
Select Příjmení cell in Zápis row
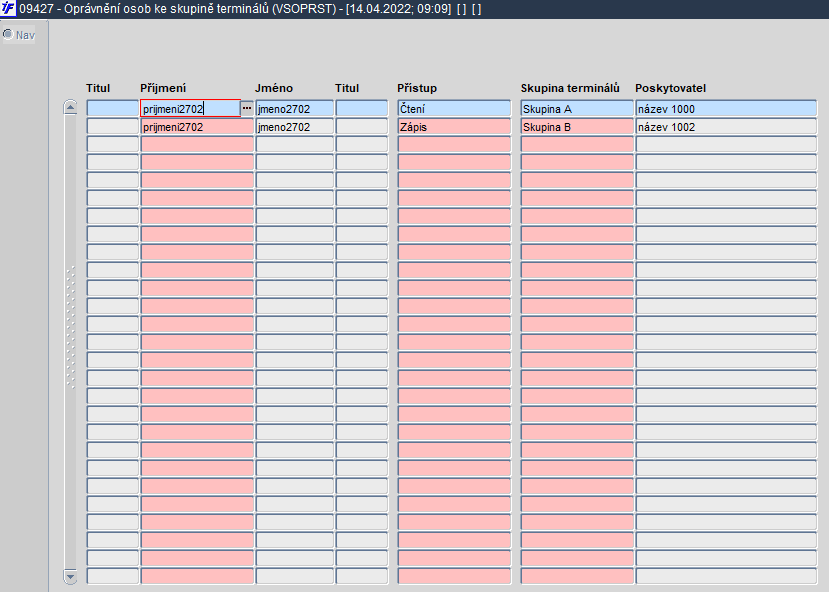(x=197, y=126)
